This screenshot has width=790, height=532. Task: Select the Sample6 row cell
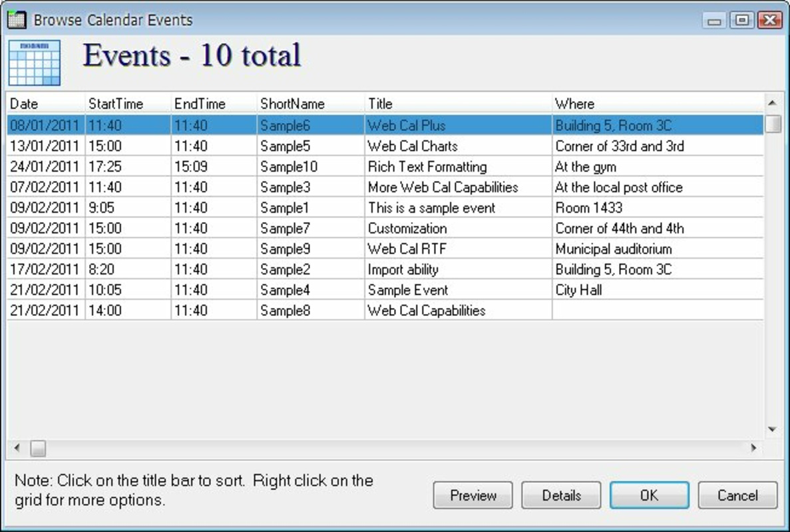coord(310,125)
